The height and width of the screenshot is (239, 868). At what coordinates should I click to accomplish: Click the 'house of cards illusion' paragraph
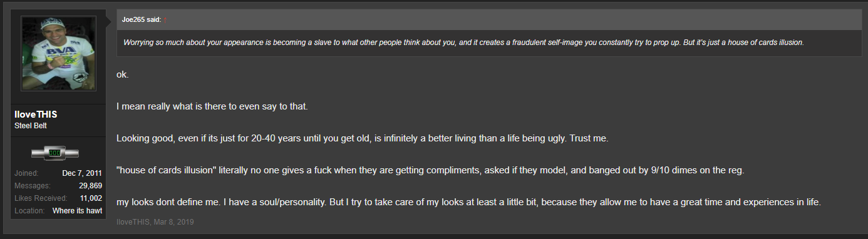430,170
